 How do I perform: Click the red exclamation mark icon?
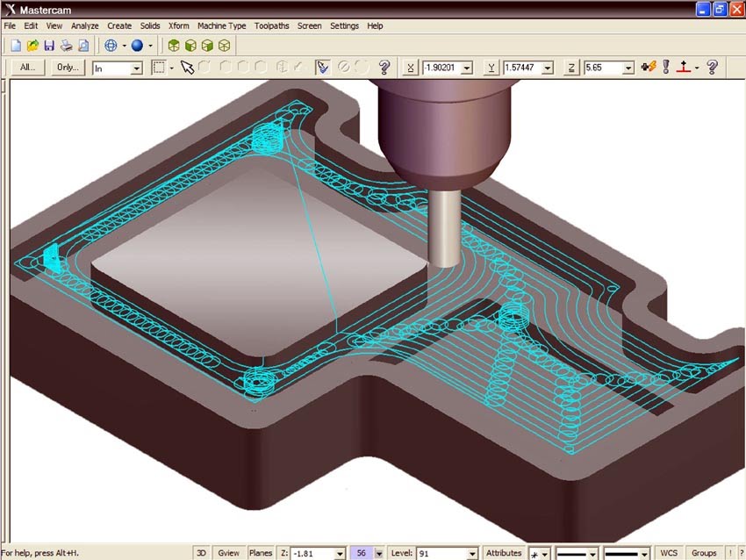pos(666,67)
